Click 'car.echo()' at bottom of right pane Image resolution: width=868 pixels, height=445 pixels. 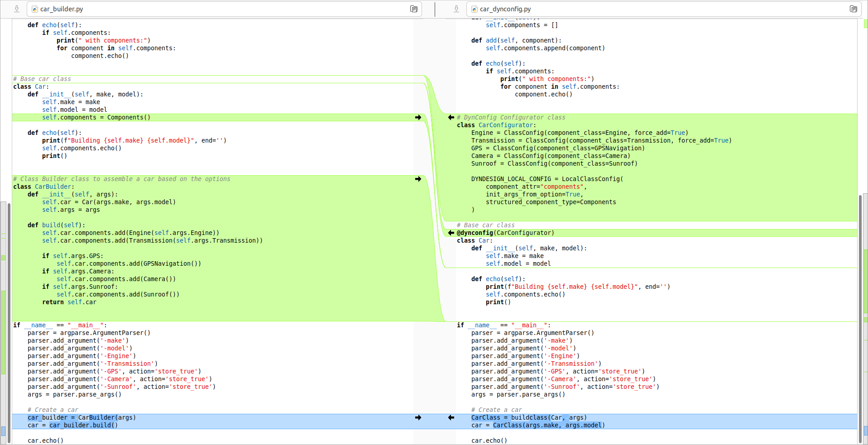(489, 440)
